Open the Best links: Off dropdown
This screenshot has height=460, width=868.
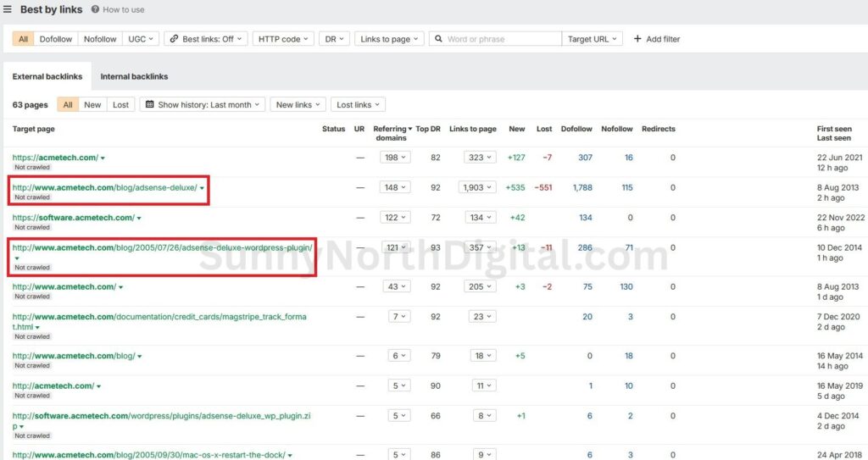[206, 39]
